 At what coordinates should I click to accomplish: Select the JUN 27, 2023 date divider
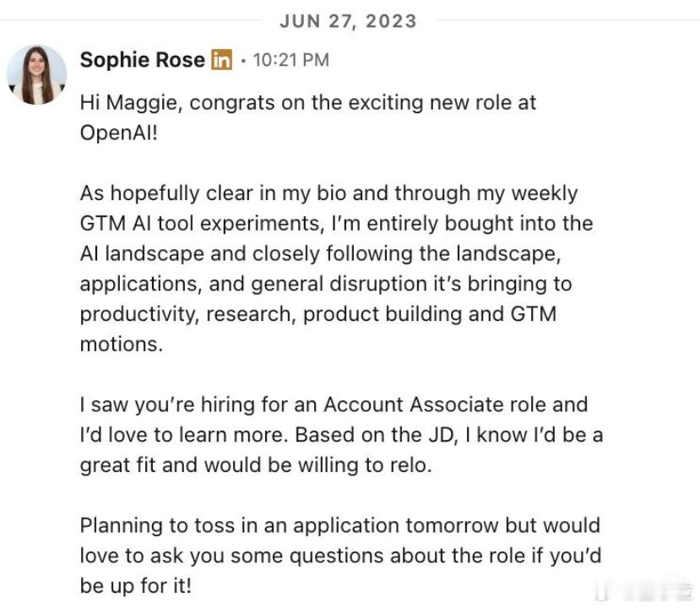(x=348, y=21)
